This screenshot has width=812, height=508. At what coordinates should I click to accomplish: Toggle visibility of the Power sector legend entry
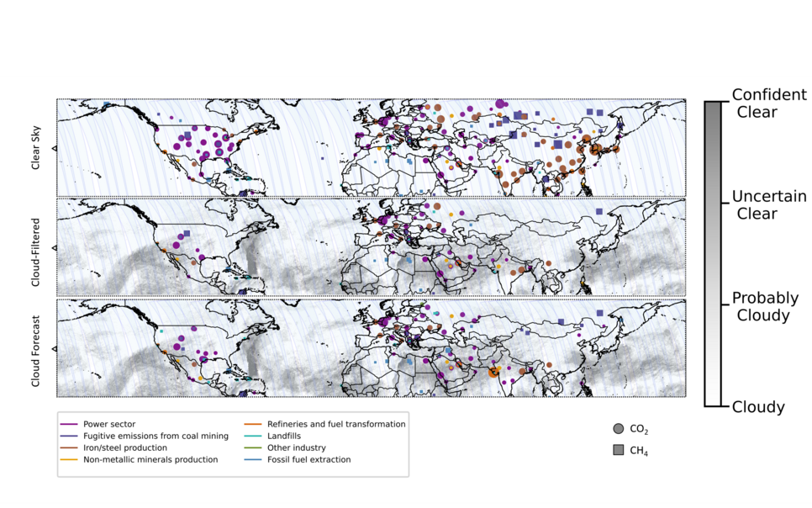click(x=67, y=425)
